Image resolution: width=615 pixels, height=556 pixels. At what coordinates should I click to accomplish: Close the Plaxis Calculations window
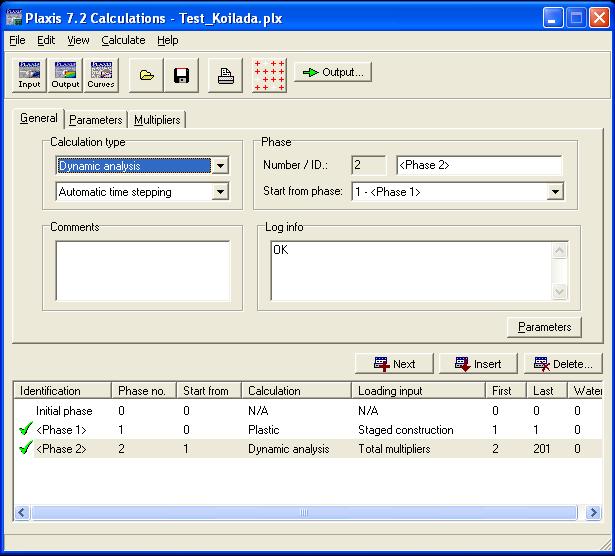(x=599, y=18)
